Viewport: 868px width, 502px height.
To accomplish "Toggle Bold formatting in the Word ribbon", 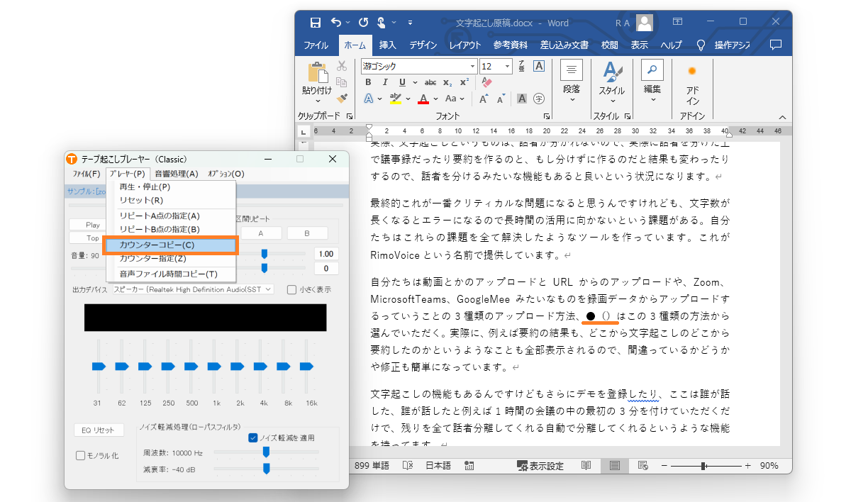I will 368,82.
